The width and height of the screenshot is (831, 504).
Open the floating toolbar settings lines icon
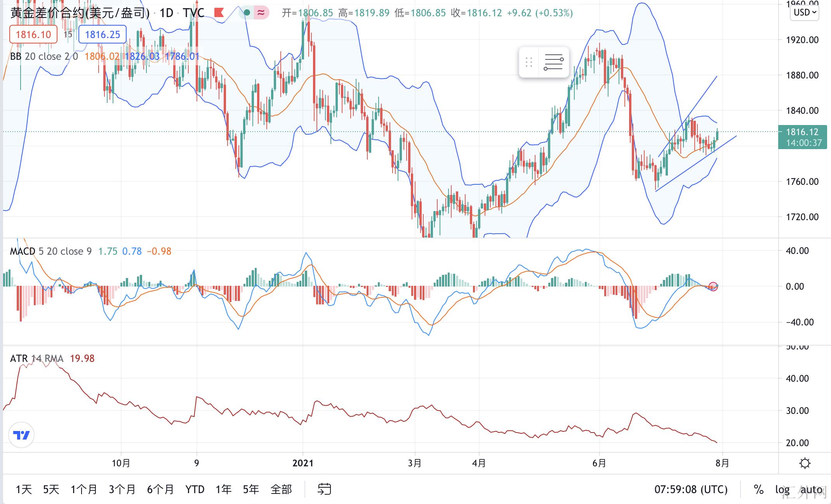553,62
